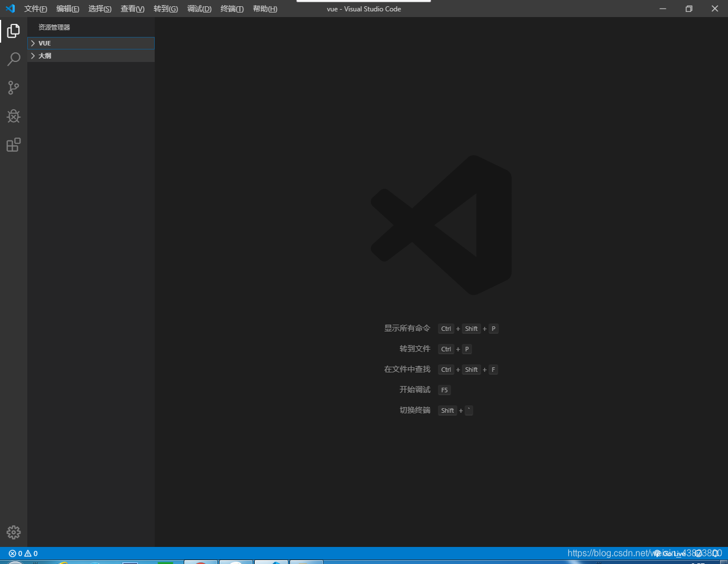Expand the 大纲 outline section
The height and width of the screenshot is (564, 728).
point(91,56)
